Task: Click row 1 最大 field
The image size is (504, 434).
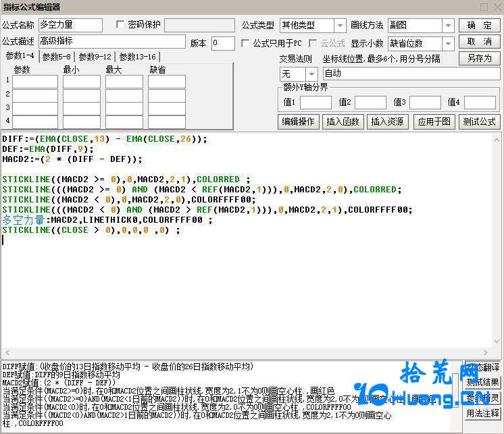Action: (124, 82)
